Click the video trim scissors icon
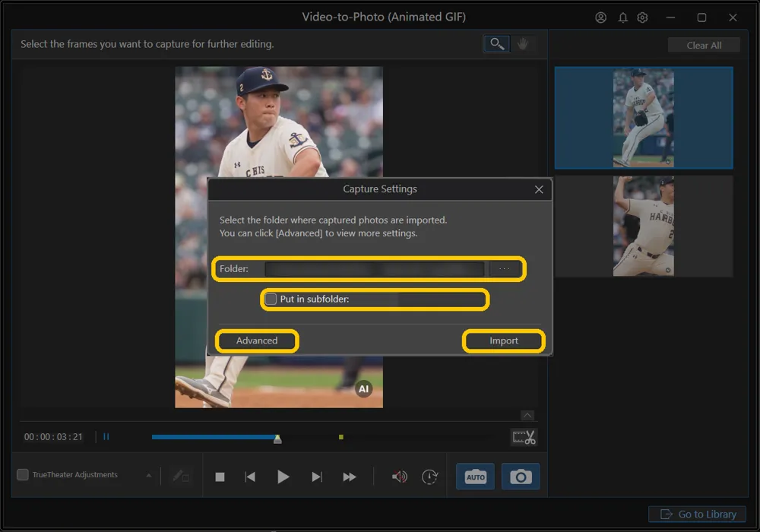Image resolution: width=760 pixels, height=532 pixels. coord(524,437)
